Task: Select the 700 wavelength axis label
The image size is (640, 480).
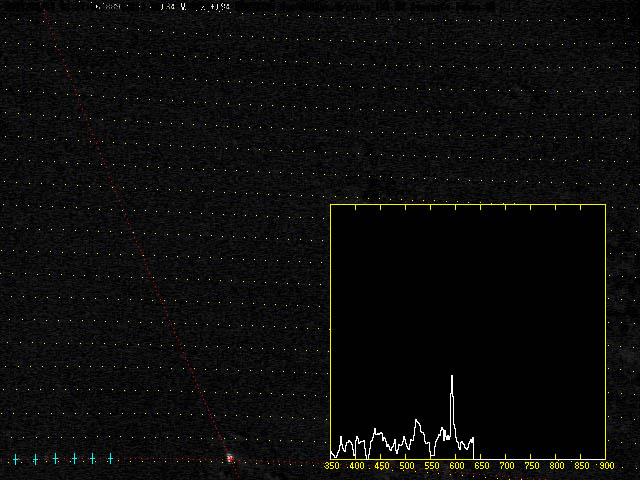Action: [x=506, y=466]
